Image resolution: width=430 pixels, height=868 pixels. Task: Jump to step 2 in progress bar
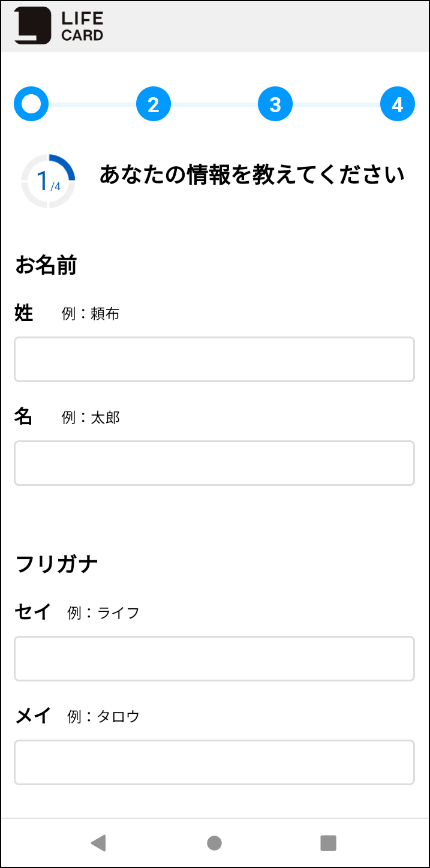coord(154,104)
